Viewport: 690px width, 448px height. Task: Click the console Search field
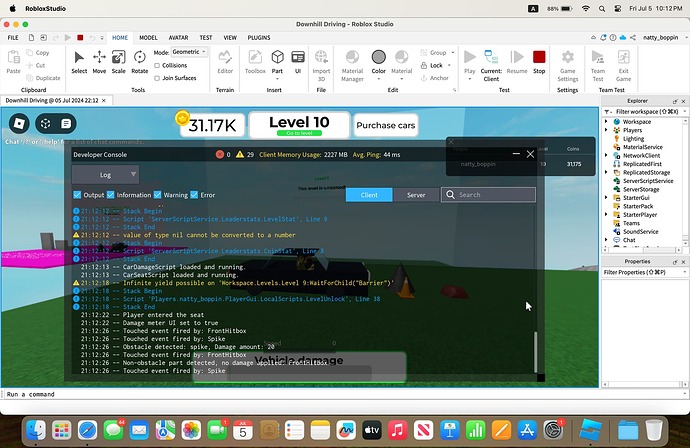(x=488, y=195)
